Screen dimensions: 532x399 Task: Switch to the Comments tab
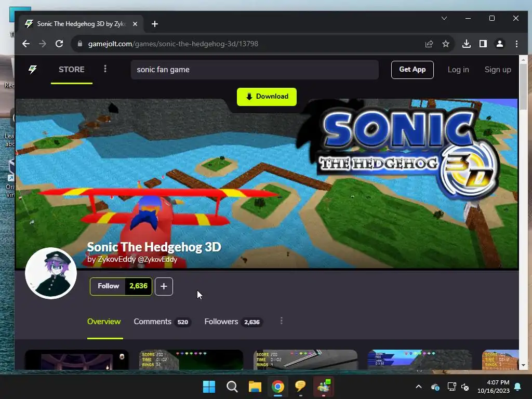tap(162, 322)
